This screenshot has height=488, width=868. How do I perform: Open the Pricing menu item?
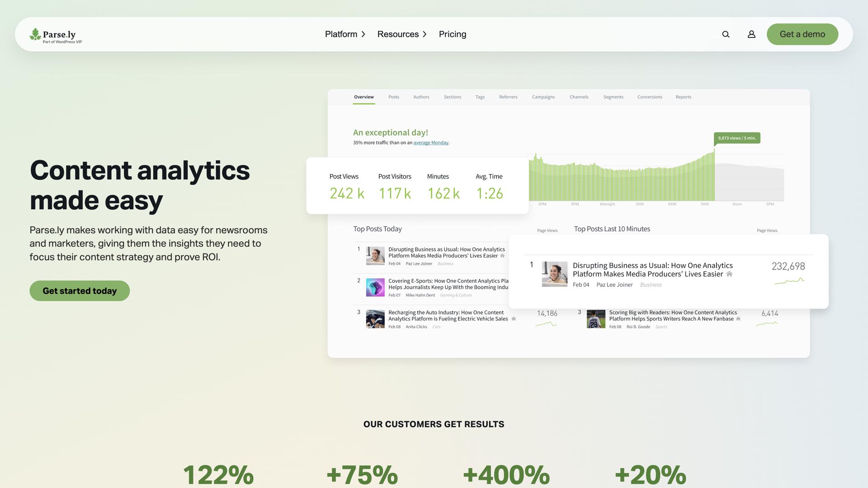click(452, 34)
